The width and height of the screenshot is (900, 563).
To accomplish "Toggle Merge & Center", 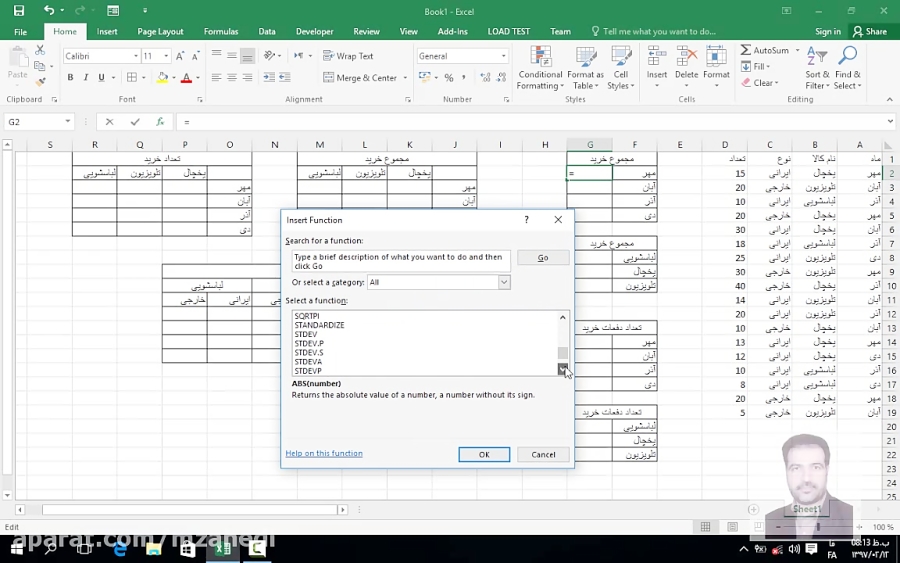I will [360, 77].
